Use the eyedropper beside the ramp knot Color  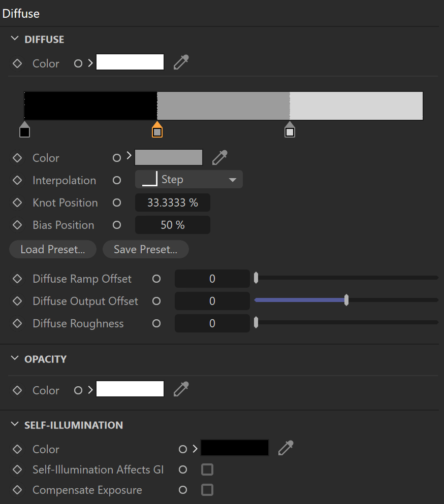(x=220, y=157)
